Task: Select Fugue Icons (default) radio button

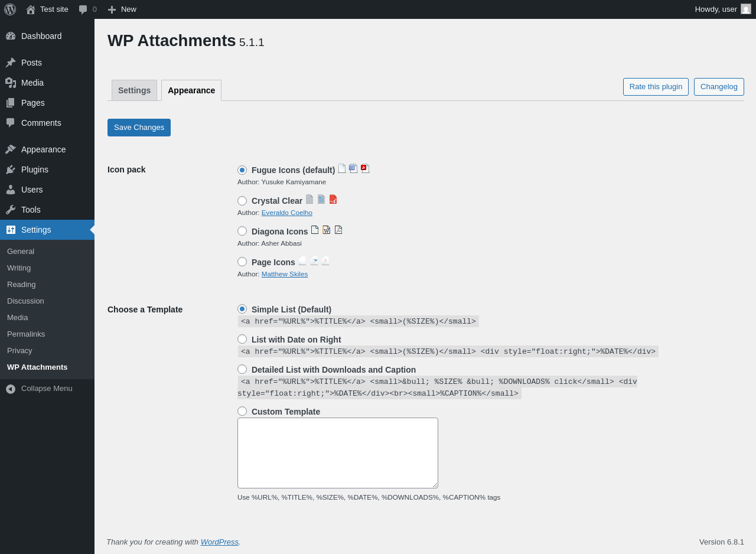Action: click(x=242, y=170)
